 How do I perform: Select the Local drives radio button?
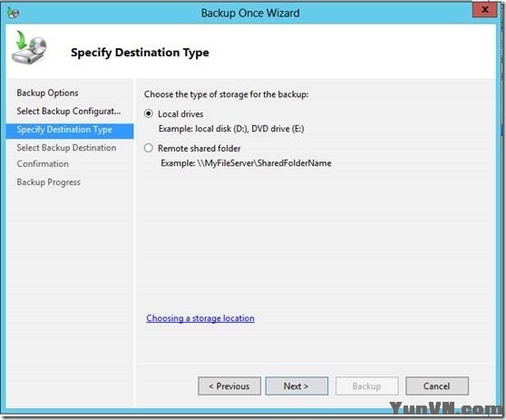click(149, 113)
